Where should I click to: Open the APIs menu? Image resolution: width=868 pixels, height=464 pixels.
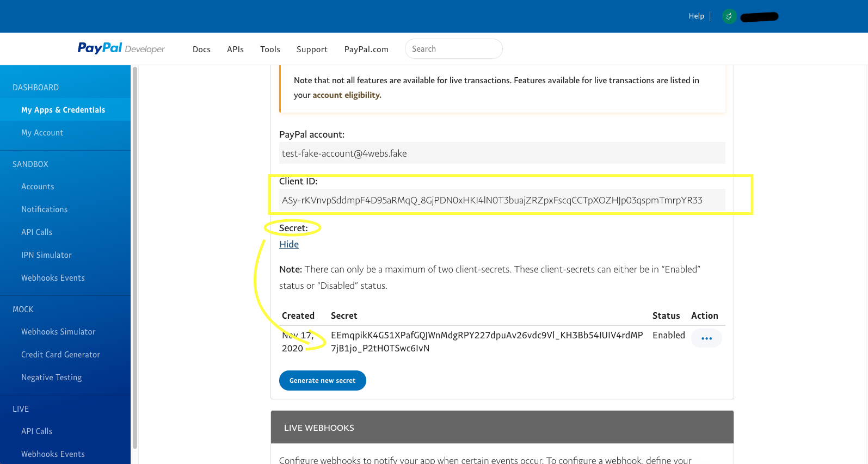point(235,49)
